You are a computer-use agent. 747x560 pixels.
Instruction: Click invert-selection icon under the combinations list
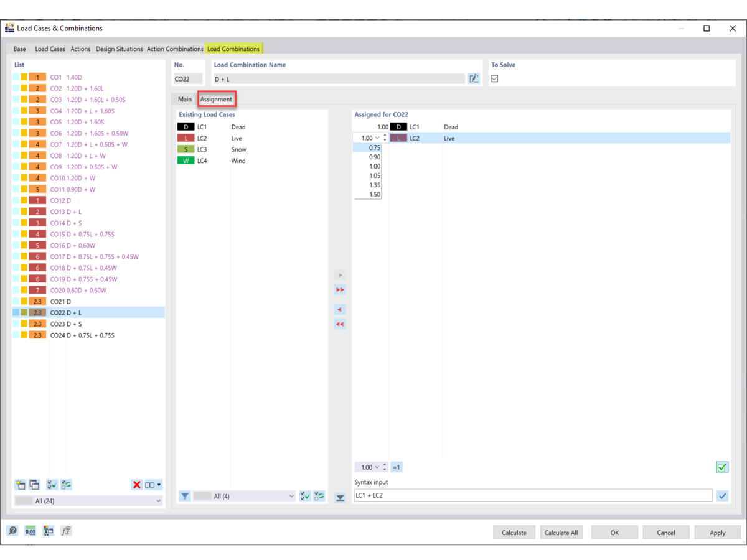tap(67, 485)
